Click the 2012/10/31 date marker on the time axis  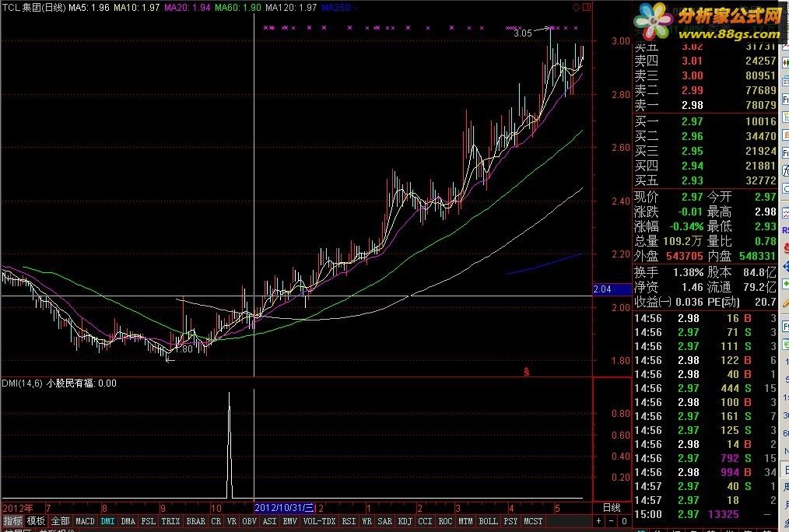285,508
